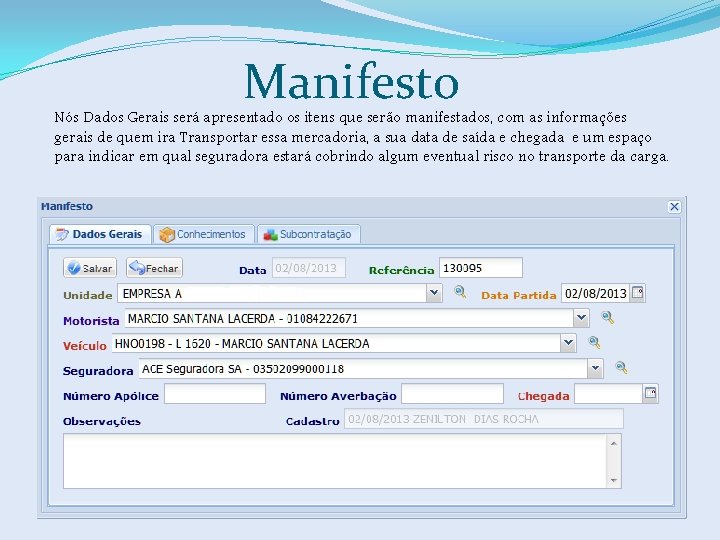Open the Conhecimentos tab
The height and width of the screenshot is (540, 720).
pos(203,234)
